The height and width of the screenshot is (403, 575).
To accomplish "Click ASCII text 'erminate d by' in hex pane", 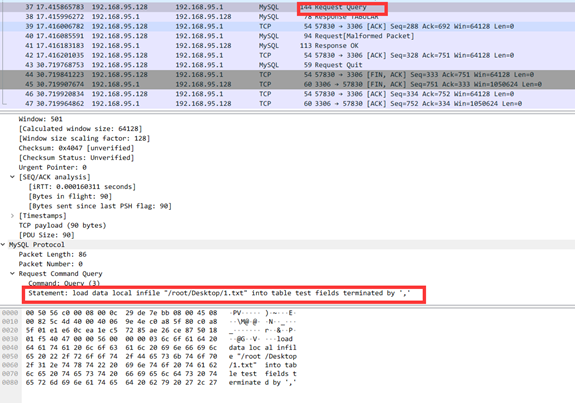I will (255, 382).
